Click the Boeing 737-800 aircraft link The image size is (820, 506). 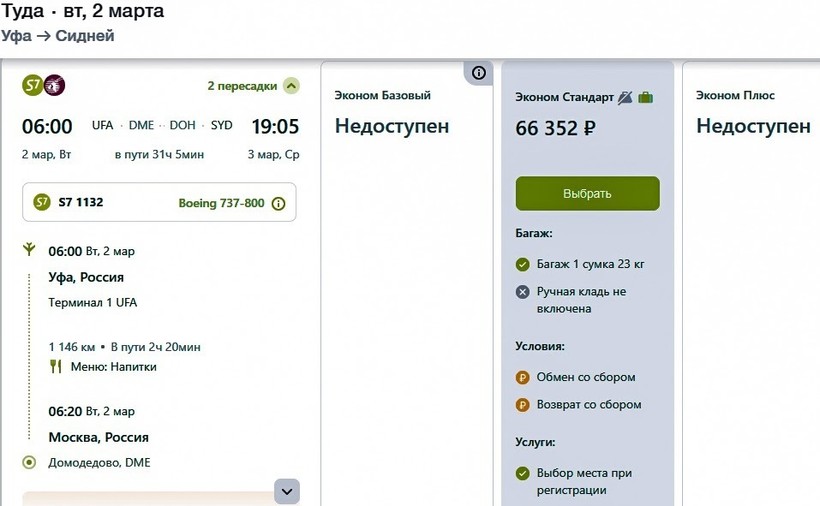pos(221,203)
